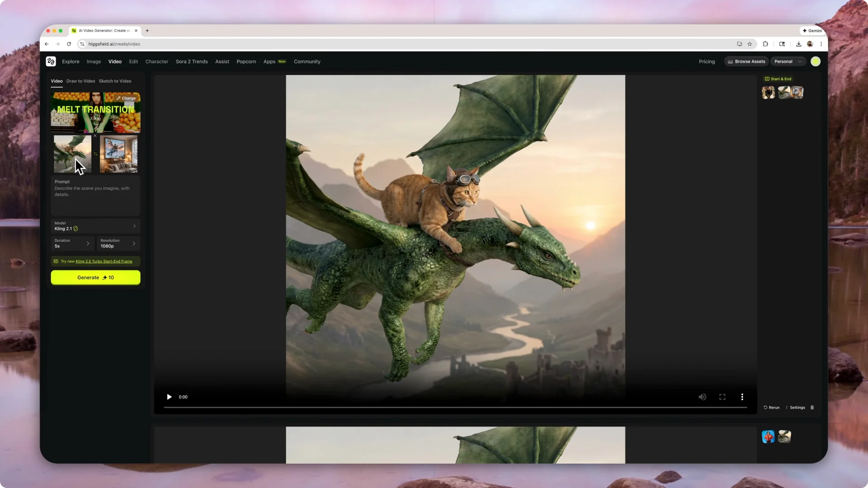Image resolution: width=868 pixels, height=488 pixels.
Task: Open the Resolution 1080p selector
Action: tap(118, 244)
